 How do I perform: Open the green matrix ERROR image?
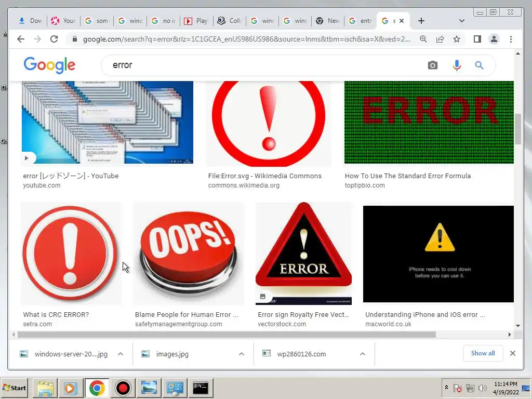click(x=429, y=122)
